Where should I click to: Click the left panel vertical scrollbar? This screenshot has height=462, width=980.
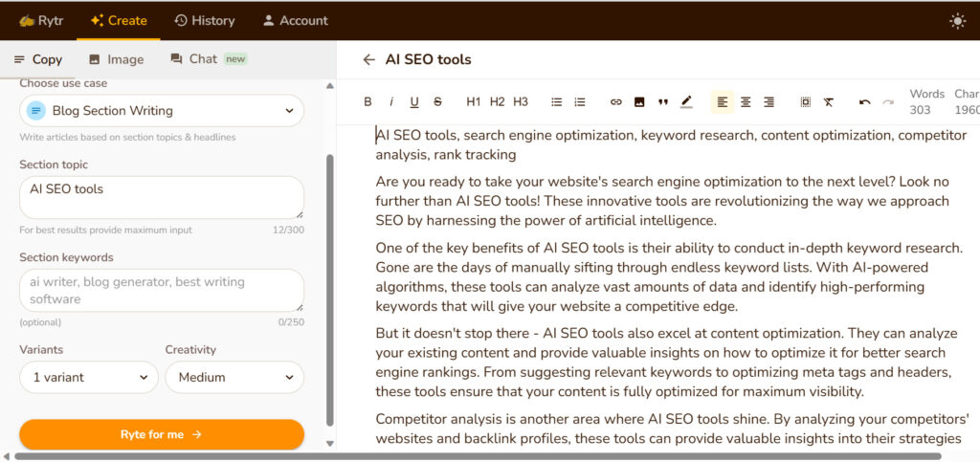[x=330, y=291]
